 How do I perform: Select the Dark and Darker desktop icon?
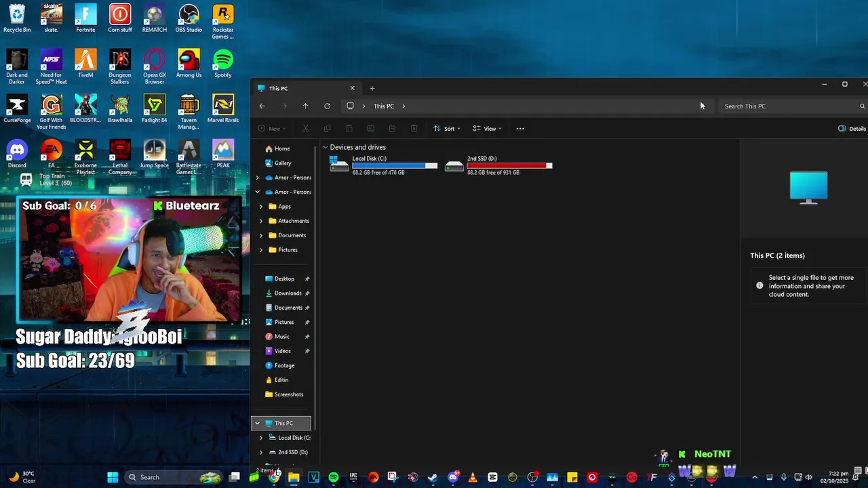tap(17, 67)
